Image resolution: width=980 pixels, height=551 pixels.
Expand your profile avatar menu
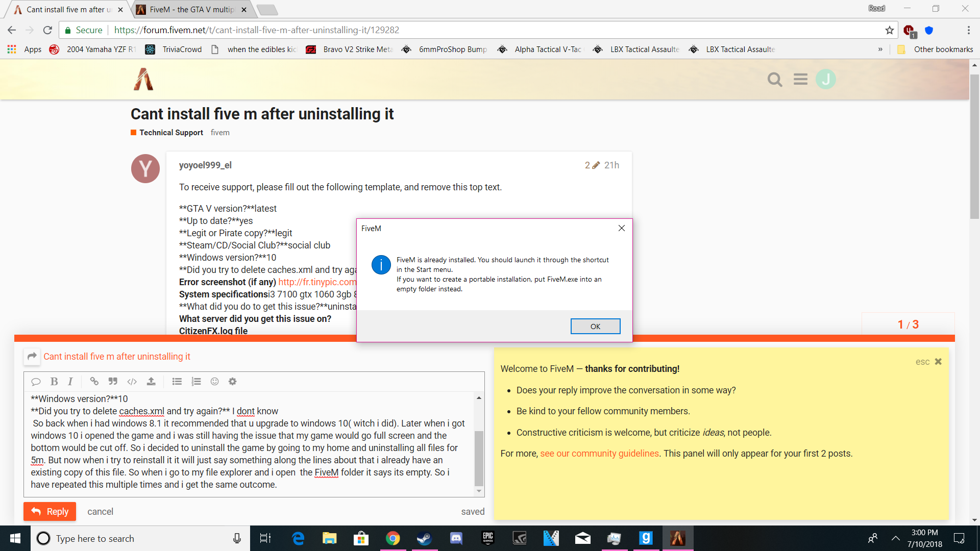coord(826,79)
